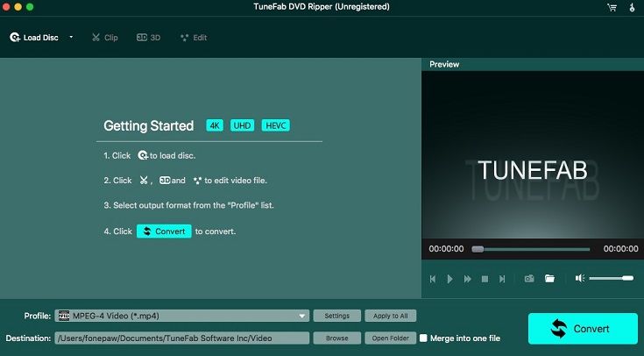Open the Profile format dropdown

(x=182, y=316)
